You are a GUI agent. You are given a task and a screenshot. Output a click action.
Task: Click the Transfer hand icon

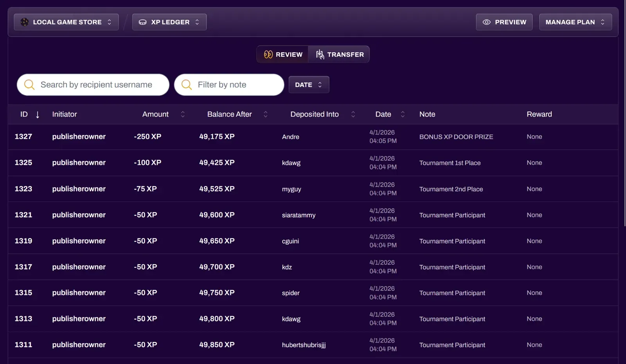click(320, 54)
